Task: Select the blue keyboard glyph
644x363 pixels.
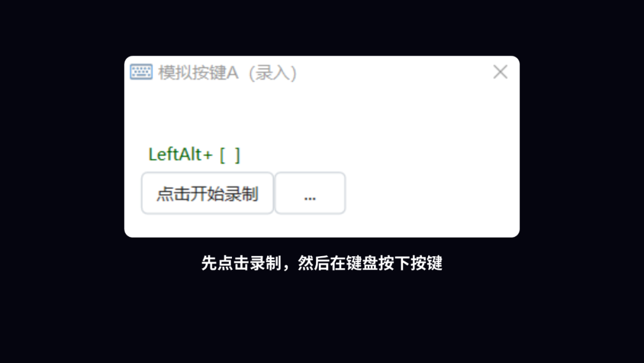Action: pos(141,72)
